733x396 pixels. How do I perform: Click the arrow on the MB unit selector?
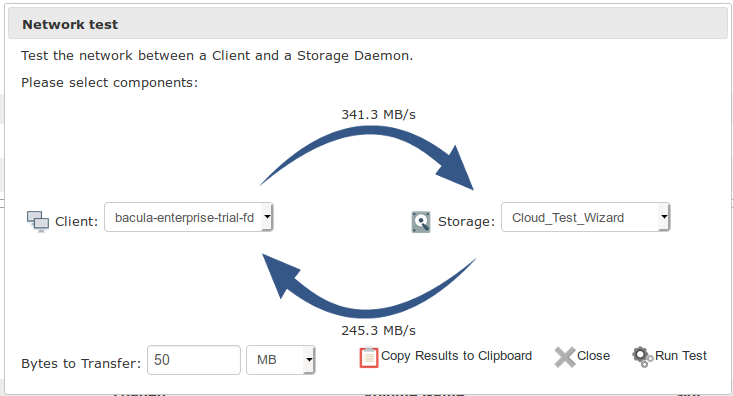(x=309, y=360)
